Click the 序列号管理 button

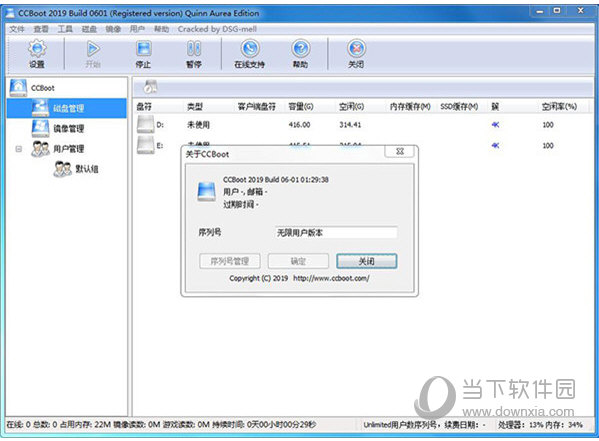click(x=230, y=261)
